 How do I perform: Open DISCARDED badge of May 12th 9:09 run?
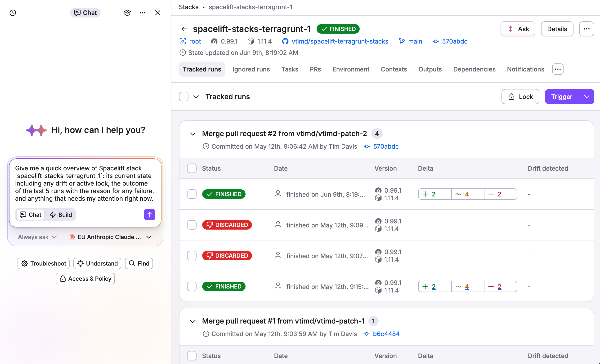227,225
